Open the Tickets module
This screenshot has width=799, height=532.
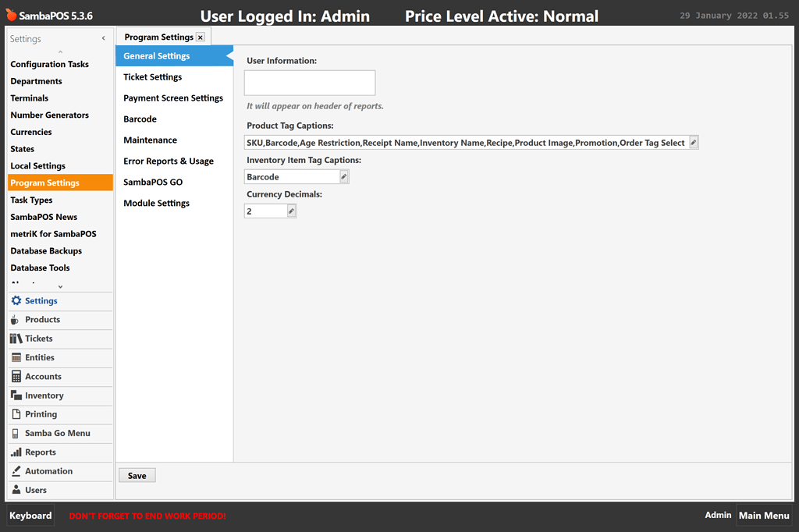coord(61,339)
